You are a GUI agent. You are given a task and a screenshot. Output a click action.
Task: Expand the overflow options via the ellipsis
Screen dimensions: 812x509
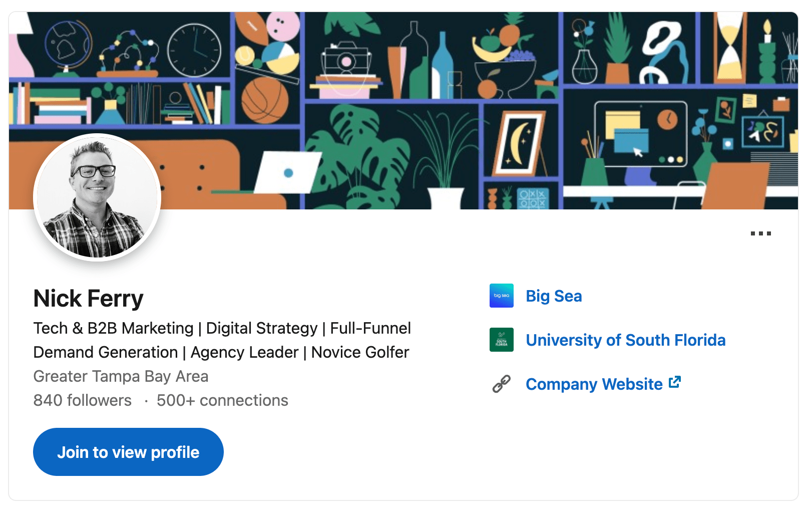click(x=761, y=232)
